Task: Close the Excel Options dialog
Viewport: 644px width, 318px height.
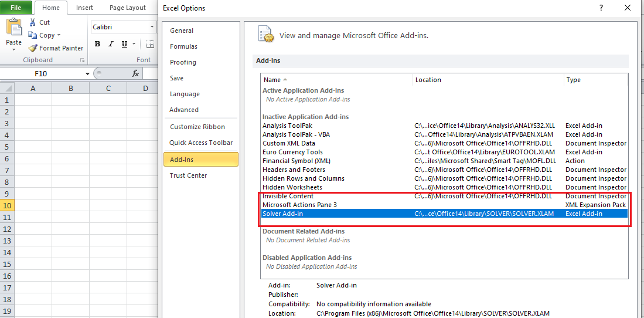Action: point(627,8)
